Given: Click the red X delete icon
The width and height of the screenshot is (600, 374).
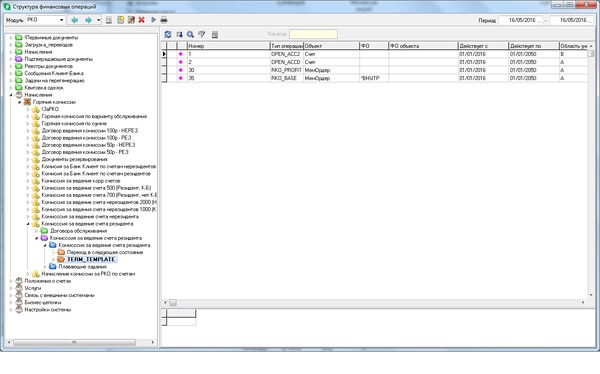Looking at the screenshot, I should coord(142,20).
